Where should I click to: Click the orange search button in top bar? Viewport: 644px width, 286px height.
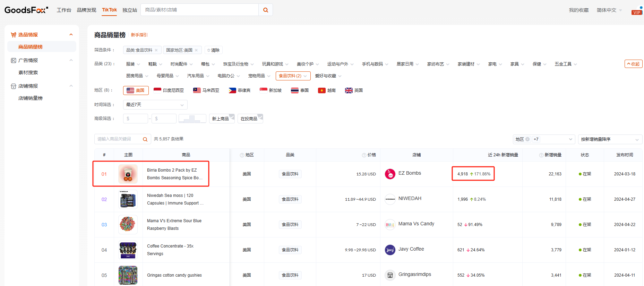pyautogui.click(x=266, y=10)
